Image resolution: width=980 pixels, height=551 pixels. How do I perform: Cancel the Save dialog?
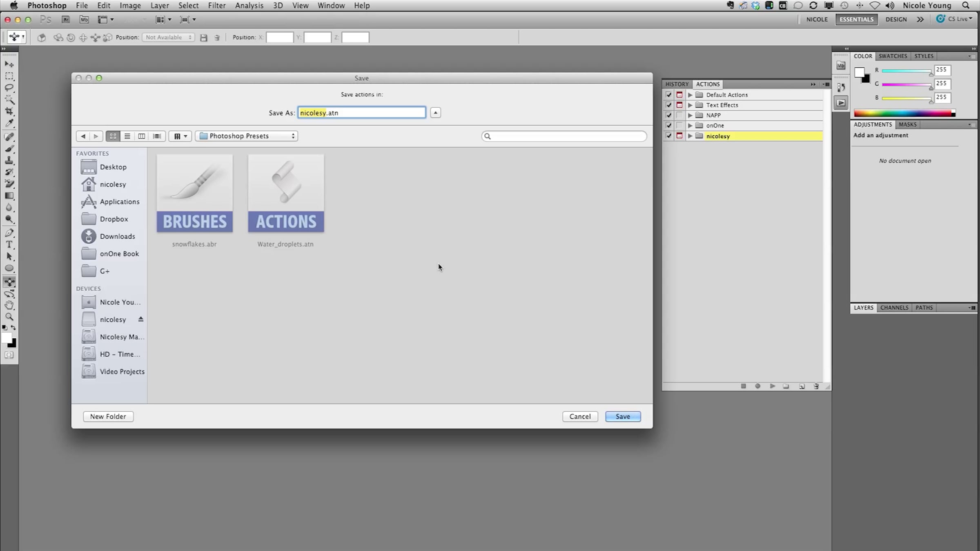pyautogui.click(x=580, y=416)
